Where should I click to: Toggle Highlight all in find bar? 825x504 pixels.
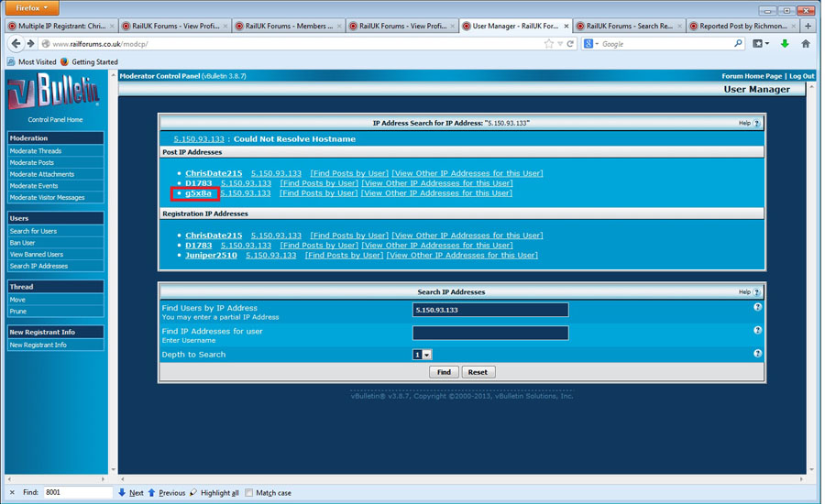coord(214,493)
